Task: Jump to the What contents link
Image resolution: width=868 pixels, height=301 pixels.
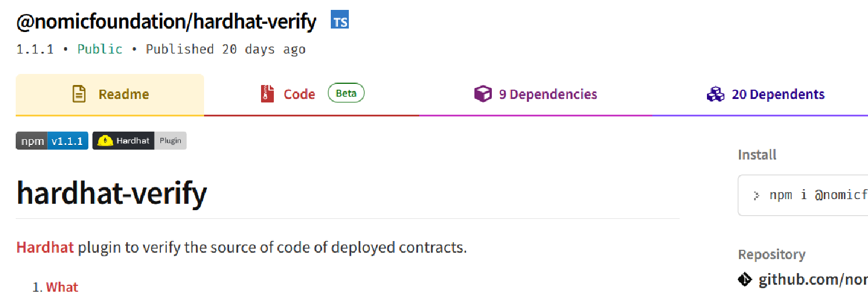Action: [62, 287]
